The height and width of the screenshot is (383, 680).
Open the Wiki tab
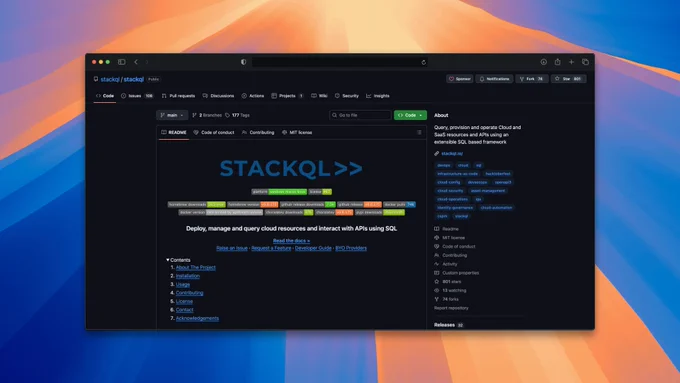coord(319,96)
